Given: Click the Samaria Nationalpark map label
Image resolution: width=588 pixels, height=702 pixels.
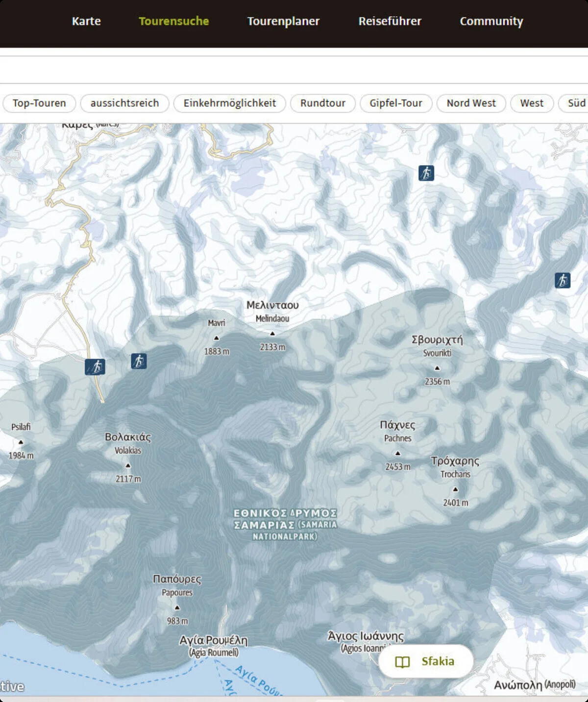Looking at the screenshot, I should (x=285, y=525).
